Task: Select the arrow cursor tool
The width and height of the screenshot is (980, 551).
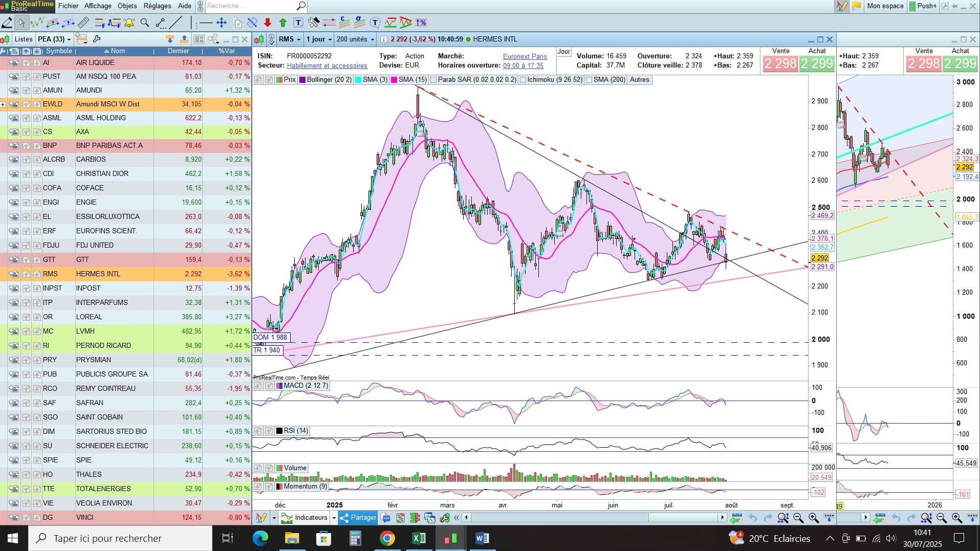Action: coord(21,23)
